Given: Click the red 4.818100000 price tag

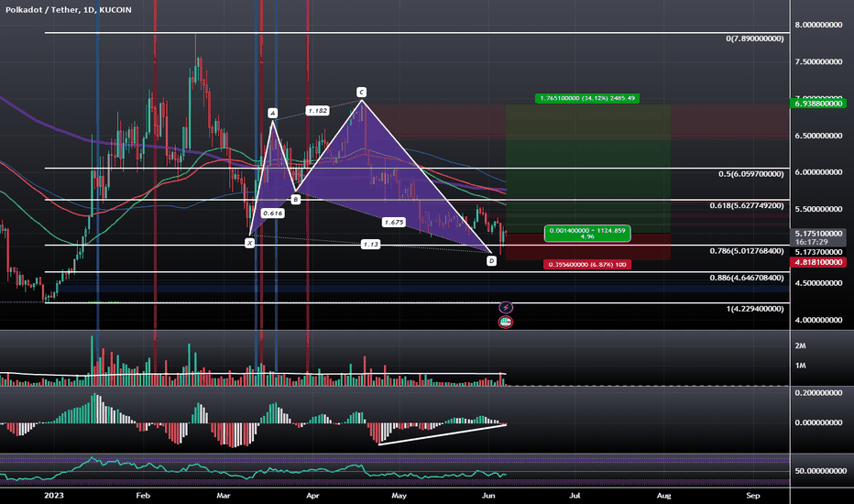Looking at the screenshot, I should click(817, 262).
